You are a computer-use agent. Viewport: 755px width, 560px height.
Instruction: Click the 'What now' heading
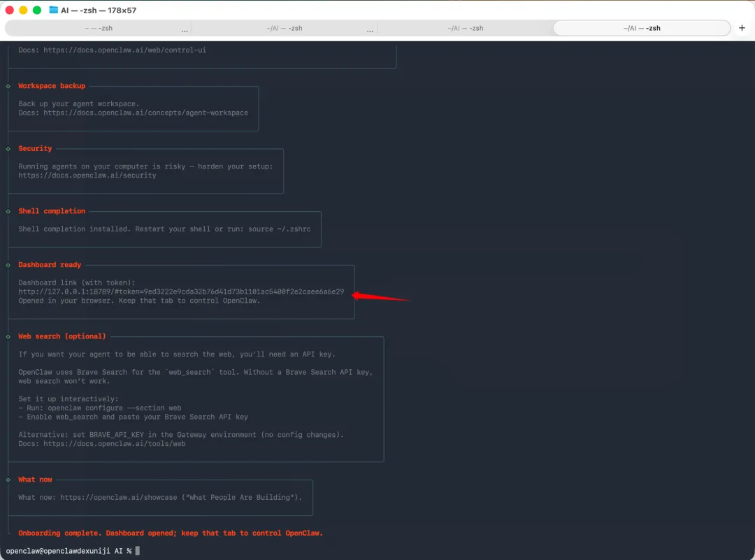[x=35, y=480]
